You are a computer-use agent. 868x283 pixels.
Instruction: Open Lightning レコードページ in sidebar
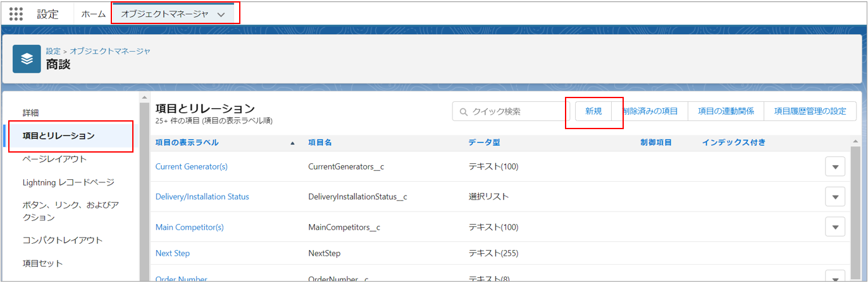pyautogui.click(x=68, y=182)
